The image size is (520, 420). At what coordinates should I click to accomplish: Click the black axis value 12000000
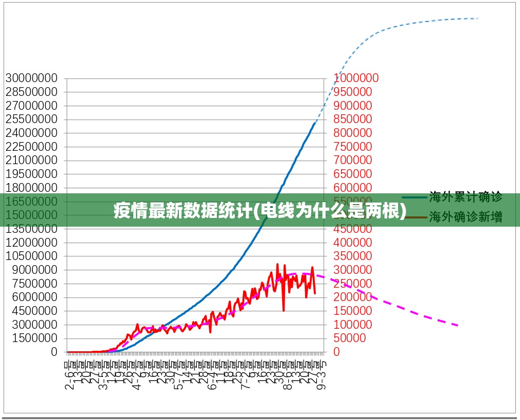(x=31, y=243)
